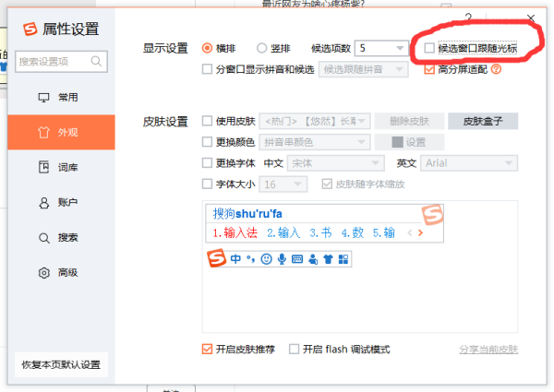Viewport: 554px width, 392px height.
Task: Click the microphone voice input icon
Action: (282, 259)
